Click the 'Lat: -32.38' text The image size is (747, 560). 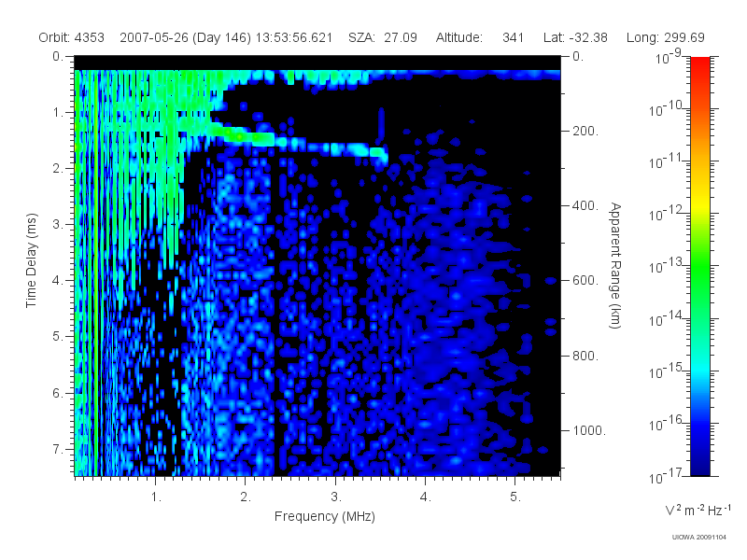point(575,37)
